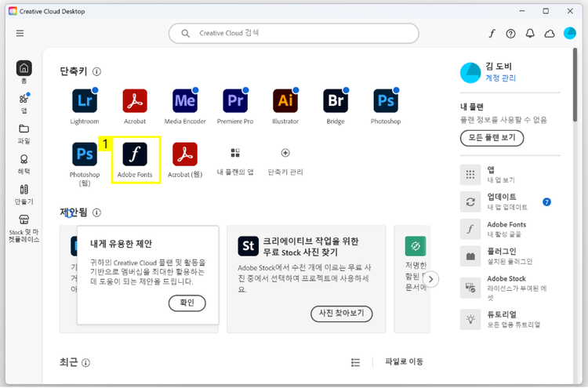The height and width of the screenshot is (388, 588).
Task: Open the hamburger menu
Action: click(20, 34)
